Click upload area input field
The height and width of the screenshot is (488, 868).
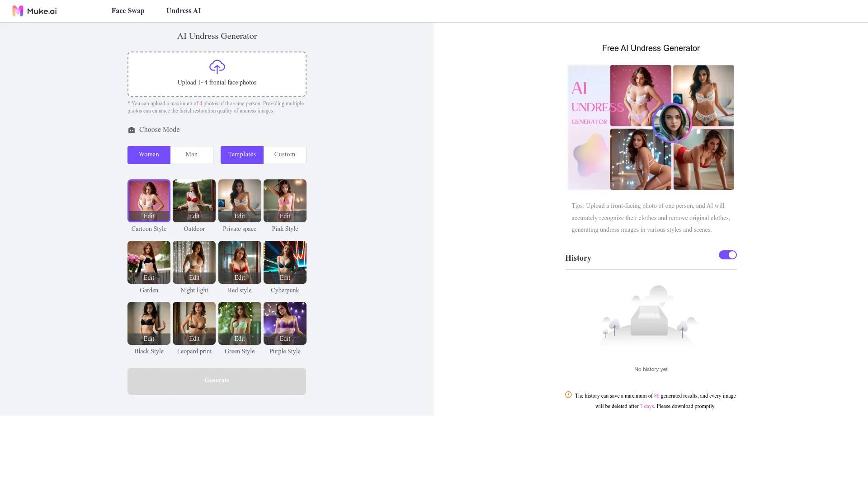point(217,73)
